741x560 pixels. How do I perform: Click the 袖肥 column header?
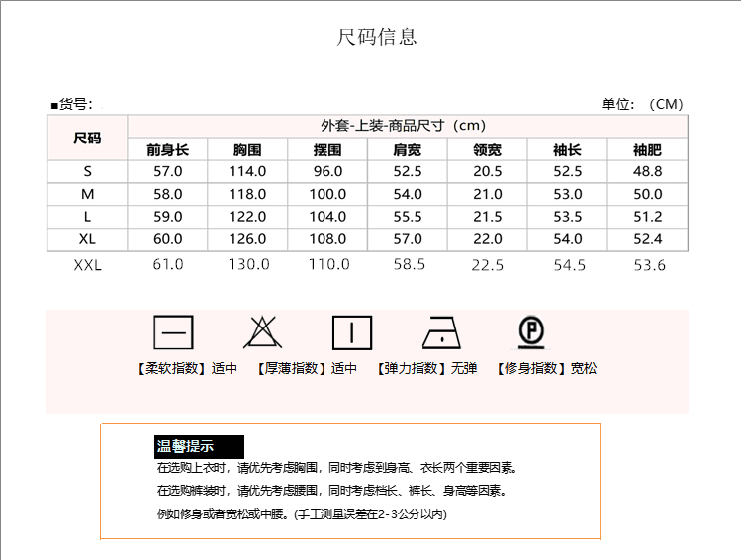pyautogui.click(x=647, y=150)
